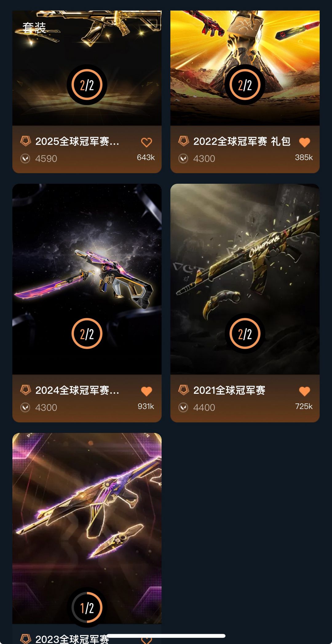Click the 931k likes count
Viewport: 332px width, 644px height.
pos(146,406)
